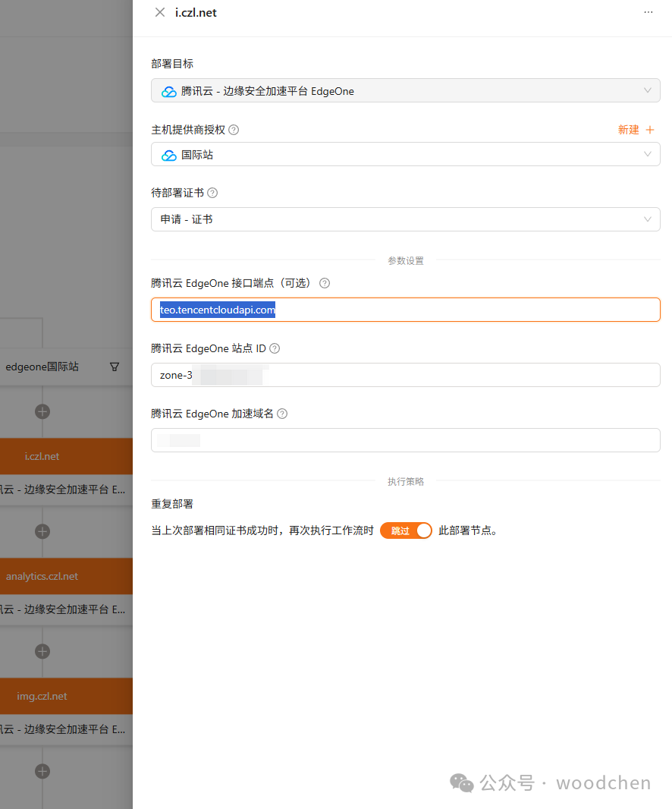
Task: Open the more options ellipsis menu
Action: 648,12
